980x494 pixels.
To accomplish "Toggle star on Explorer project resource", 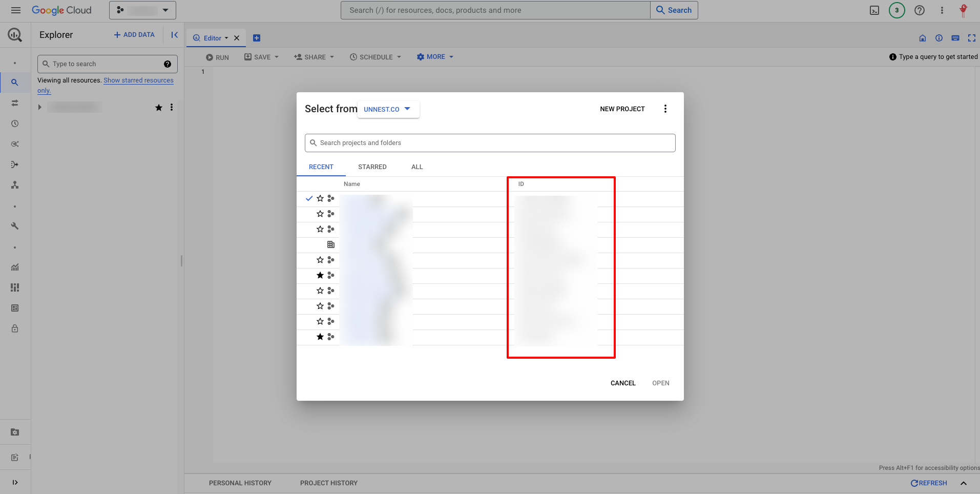I will (159, 107).
